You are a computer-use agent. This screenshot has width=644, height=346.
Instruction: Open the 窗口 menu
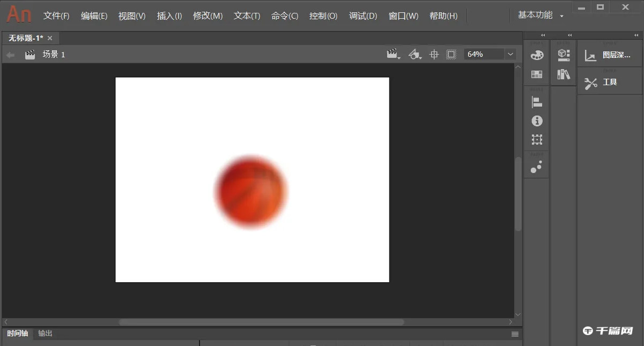(x=403, y=16)
